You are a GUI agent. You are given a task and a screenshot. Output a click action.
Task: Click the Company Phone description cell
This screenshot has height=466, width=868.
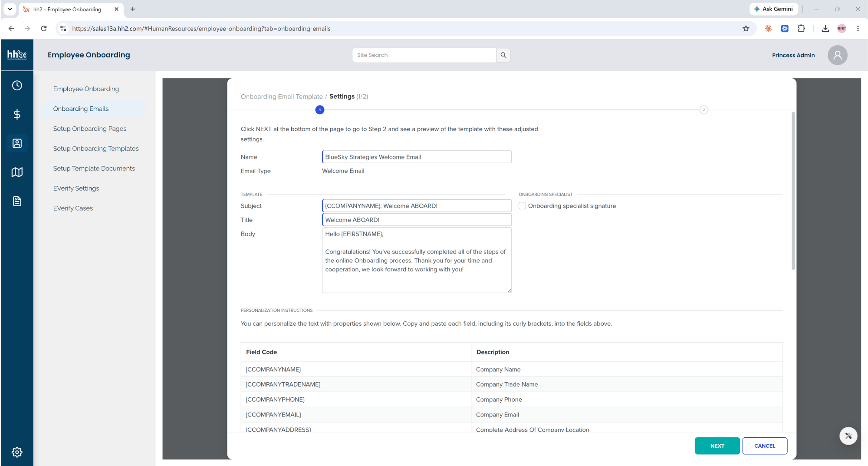coord(627,400)
